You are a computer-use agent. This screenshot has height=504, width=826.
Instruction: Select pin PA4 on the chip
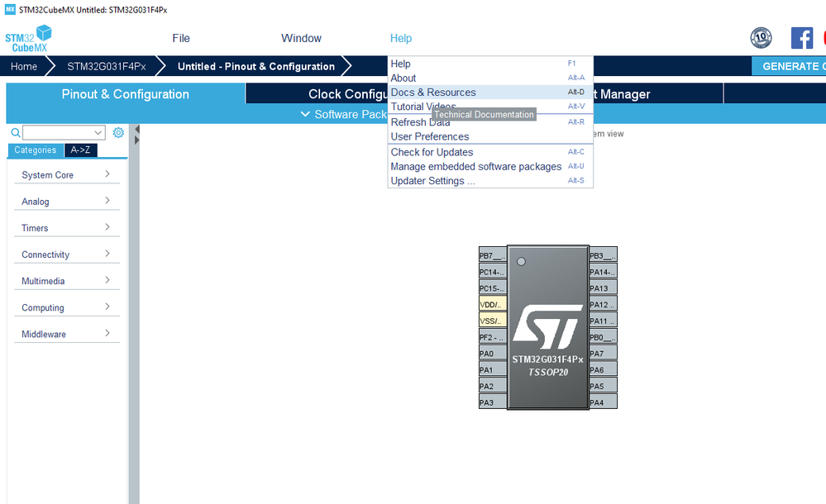coord(603,402)
